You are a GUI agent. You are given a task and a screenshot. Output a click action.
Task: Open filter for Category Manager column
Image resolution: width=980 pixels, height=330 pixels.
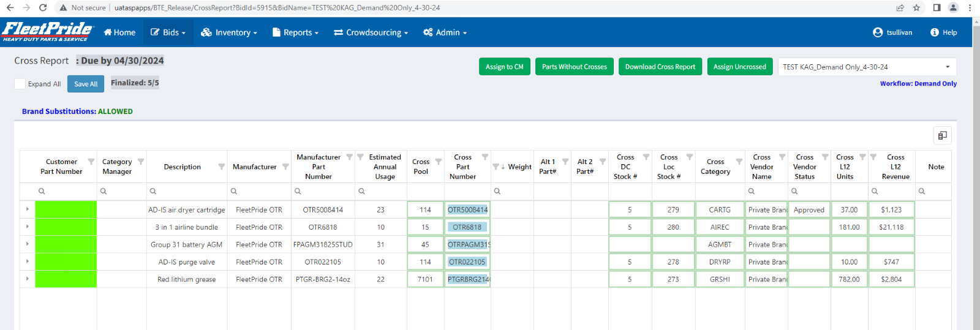[x=141, y=162]
